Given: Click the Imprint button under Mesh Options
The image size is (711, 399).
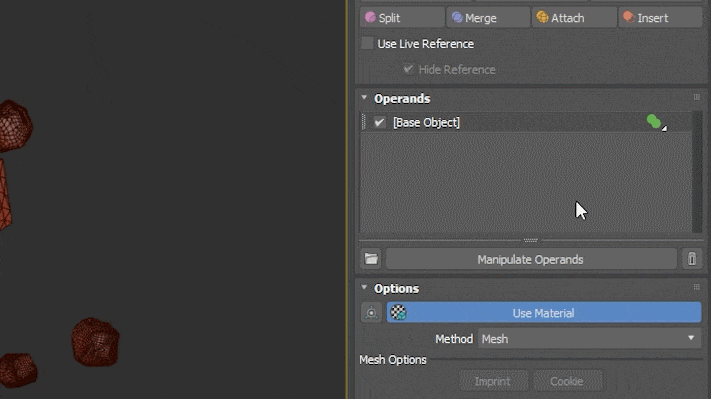Looking at the screenshot, I should (493, 381).
